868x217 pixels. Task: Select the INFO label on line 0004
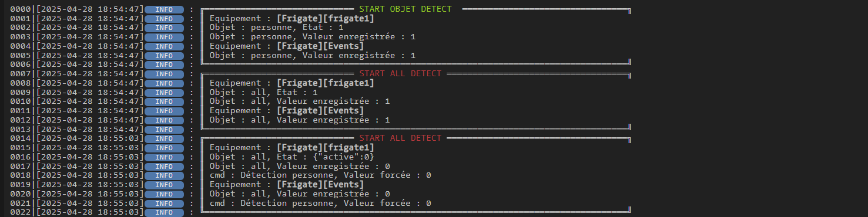click(x=164, y=46)
